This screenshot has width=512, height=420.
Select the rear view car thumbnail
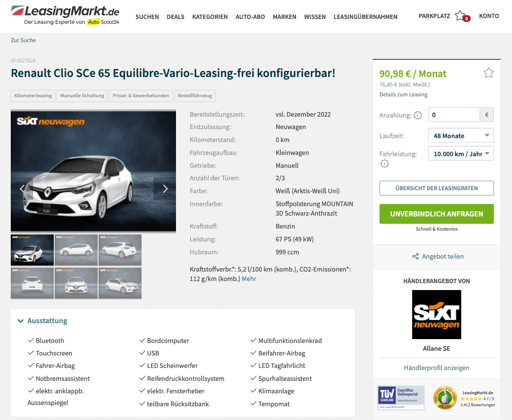coord(32,283)
